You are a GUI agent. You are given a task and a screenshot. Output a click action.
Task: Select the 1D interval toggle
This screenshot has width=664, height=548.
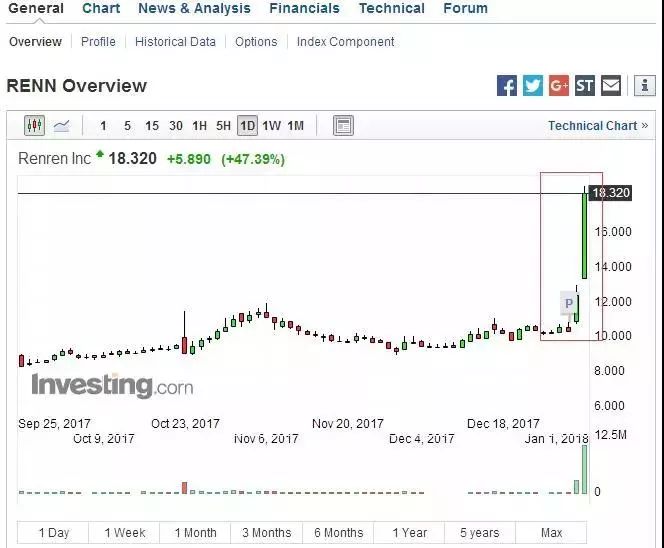[247, 126]
